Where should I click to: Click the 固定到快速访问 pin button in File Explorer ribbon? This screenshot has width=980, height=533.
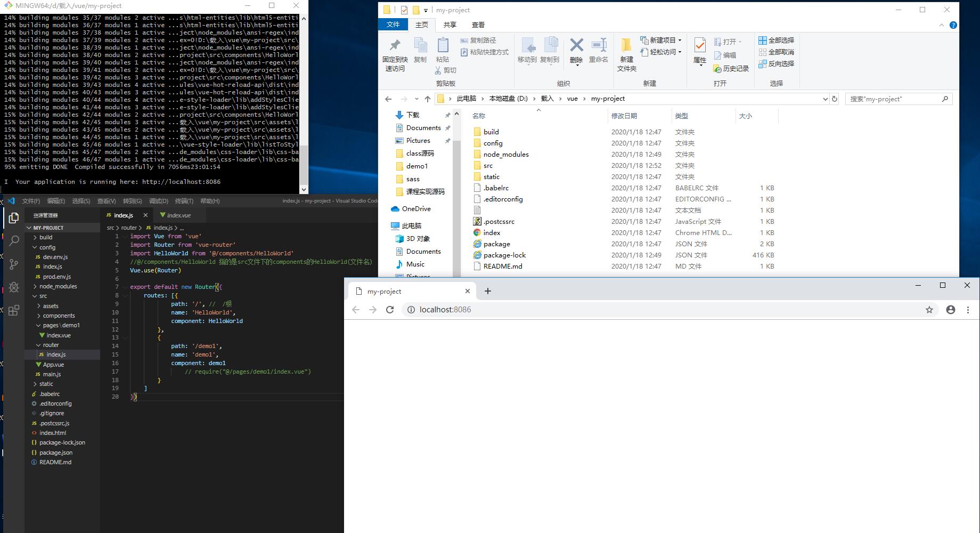(395, 55)
